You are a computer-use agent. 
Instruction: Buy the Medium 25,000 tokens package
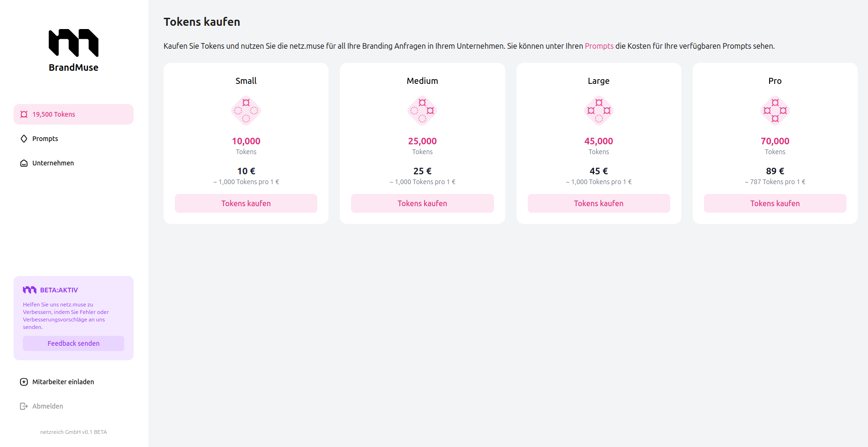click(422, 203)
